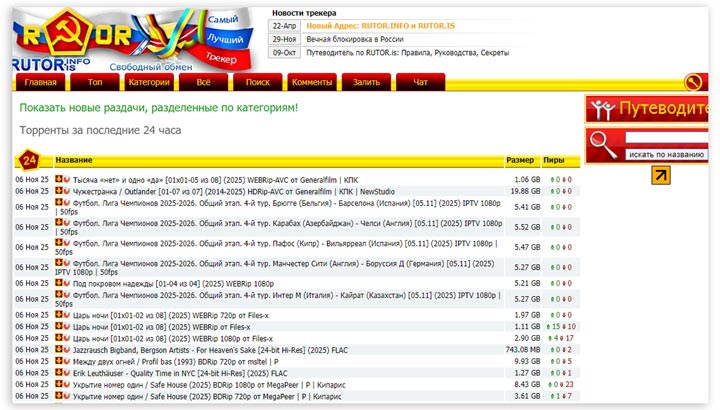Click the red magnifier search icon
Viewport: 720px width, 410px height.
click(x=603, y=145)
